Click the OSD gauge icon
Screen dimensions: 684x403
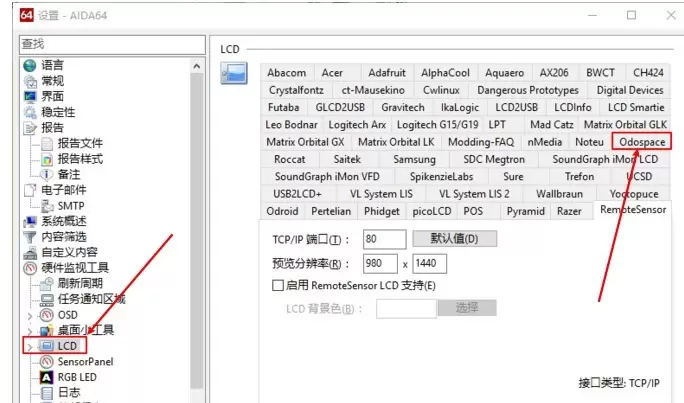(x=47, y=315)
